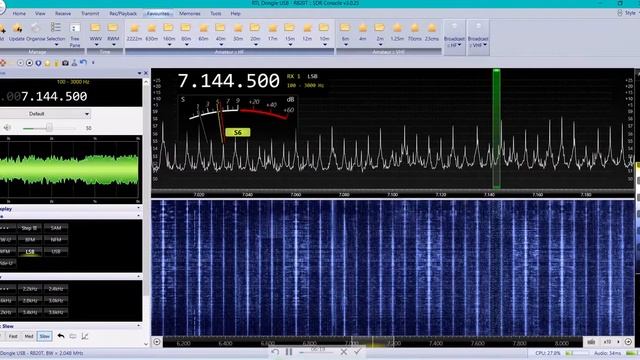Viewport: 640px width, 360px height.
Task: Click the green tuning marker in the spectrum
Action: 496,129
